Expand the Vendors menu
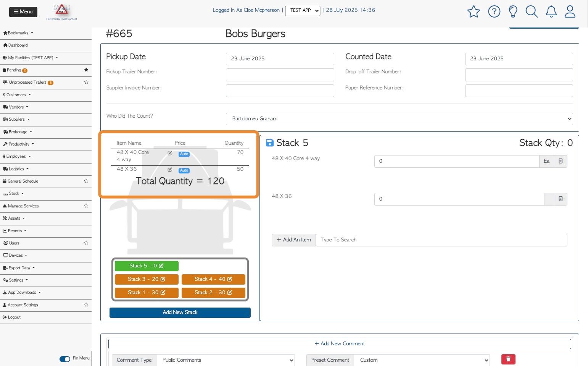This screenshot has width=588, height=366. point(16,107)
